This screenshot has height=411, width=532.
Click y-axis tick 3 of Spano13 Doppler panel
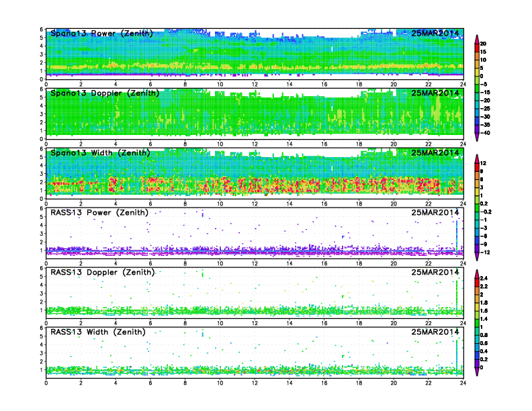pos(42,114)
